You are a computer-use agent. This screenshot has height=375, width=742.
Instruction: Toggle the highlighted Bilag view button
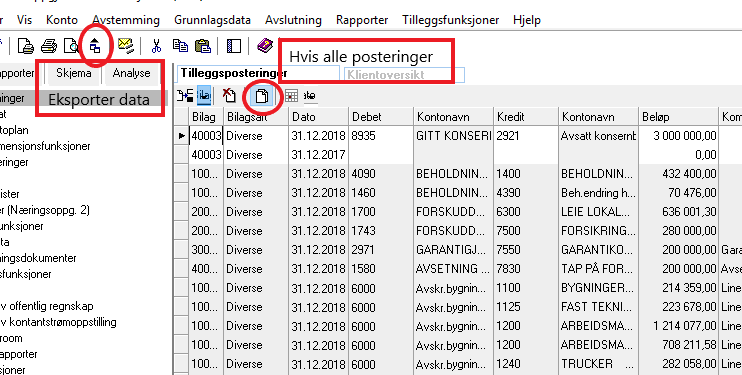click(x=203, y=96)
